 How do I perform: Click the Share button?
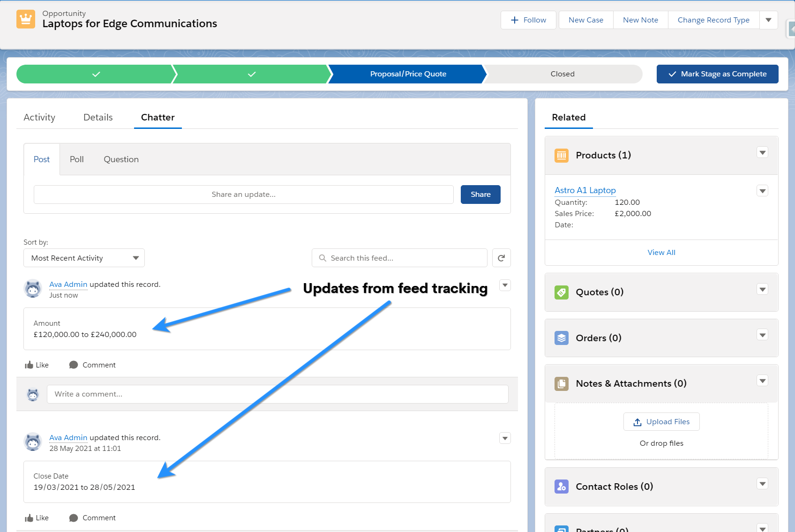point(480,195)
